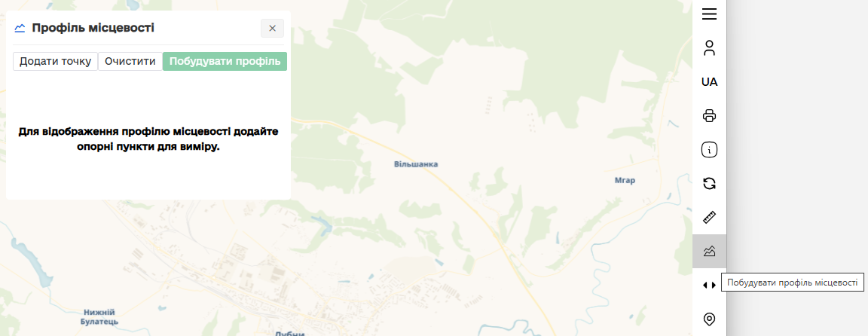Viewport: 868px width, 336px height.
Task: Click the Побудувати профіль місцевості tooltip
Action: [793, 283]
